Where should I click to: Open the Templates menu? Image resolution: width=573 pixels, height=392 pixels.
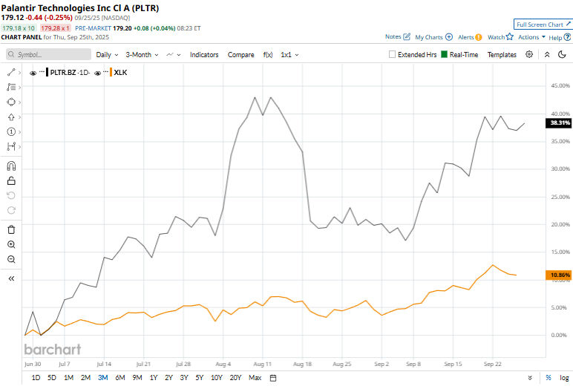502,54
